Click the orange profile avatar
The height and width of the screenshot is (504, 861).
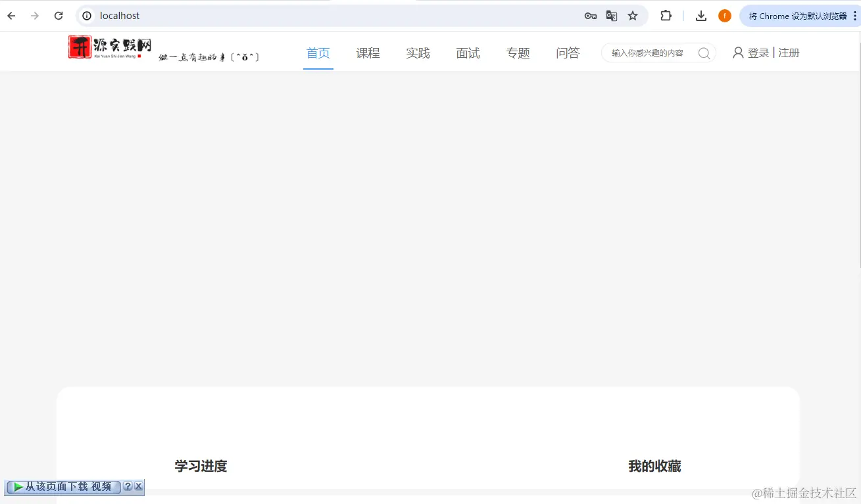[725, 16]
